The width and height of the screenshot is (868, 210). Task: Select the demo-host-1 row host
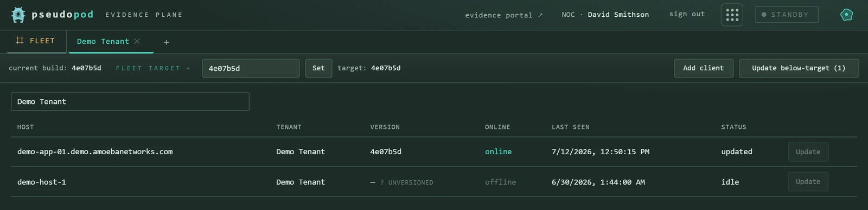coord(42,182)
